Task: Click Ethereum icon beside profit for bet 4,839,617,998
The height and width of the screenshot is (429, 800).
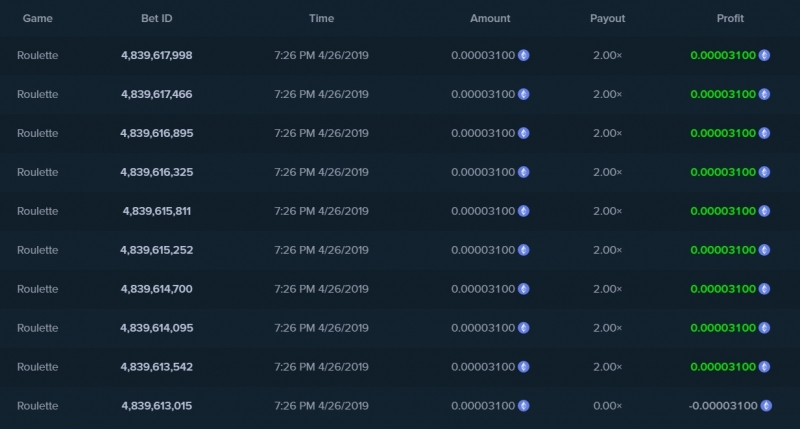Action: (764, 55)
